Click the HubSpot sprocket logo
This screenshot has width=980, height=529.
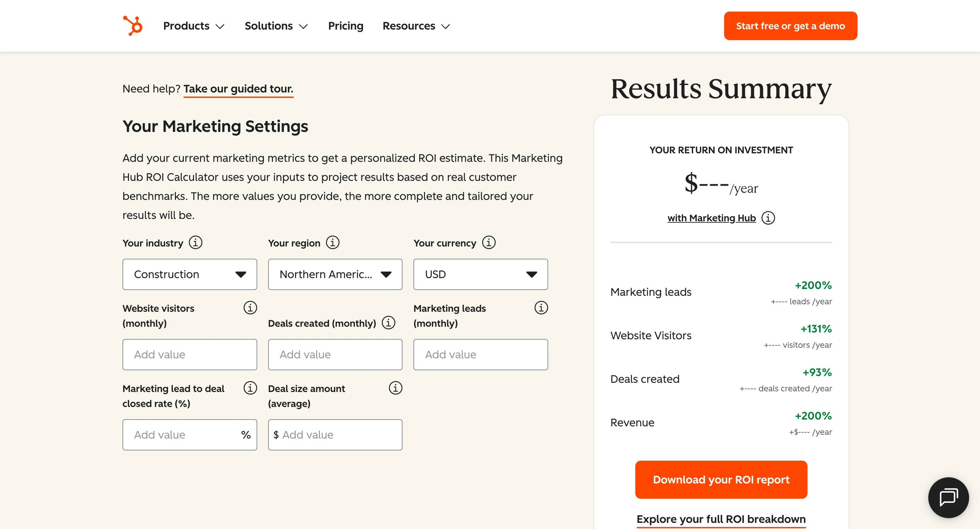pyautogui.click(x=133, y=25)
